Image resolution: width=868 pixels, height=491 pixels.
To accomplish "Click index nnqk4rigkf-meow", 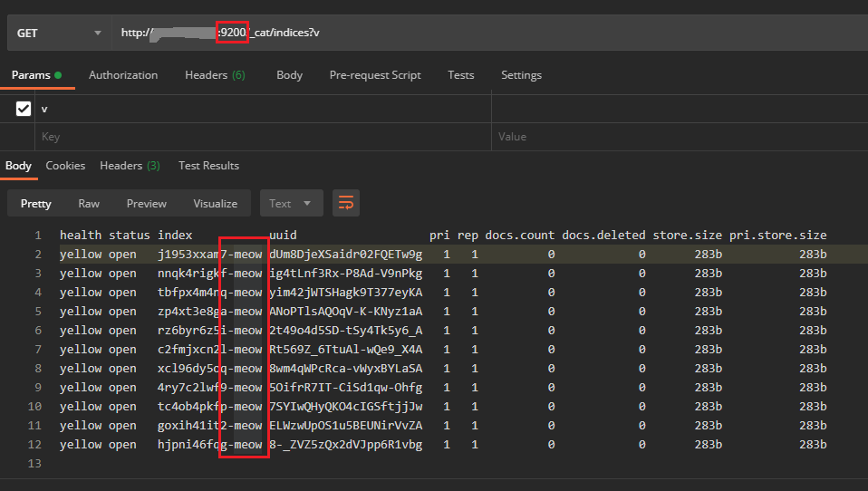I will pyautogui.click(x=210, y=273).
